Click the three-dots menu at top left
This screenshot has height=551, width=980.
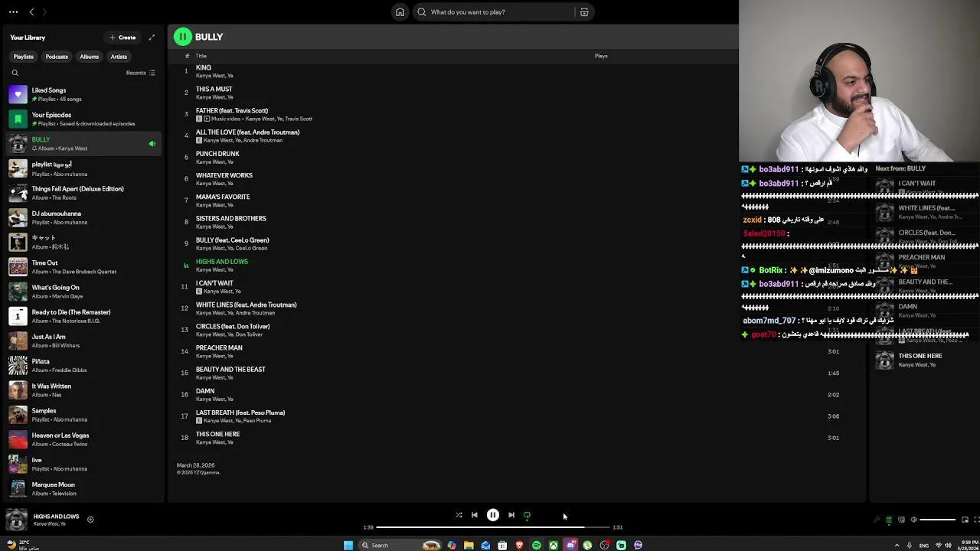coord(13,12)
